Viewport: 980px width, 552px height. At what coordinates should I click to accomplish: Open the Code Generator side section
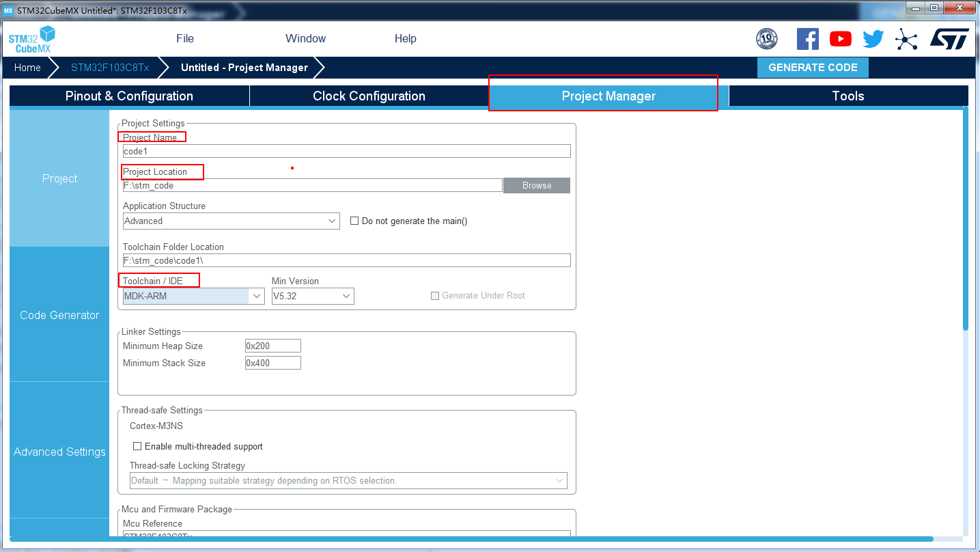59,315
